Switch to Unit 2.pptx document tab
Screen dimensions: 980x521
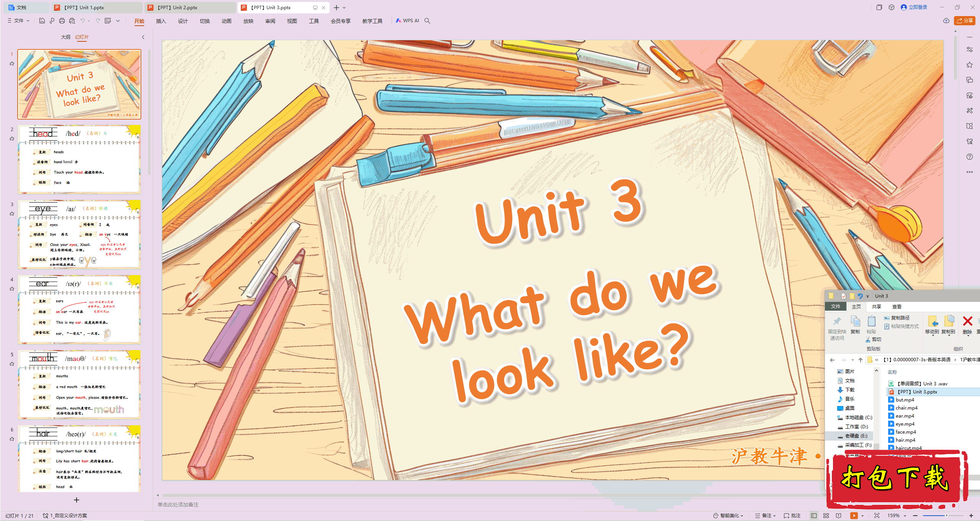[x=189, y=7]
